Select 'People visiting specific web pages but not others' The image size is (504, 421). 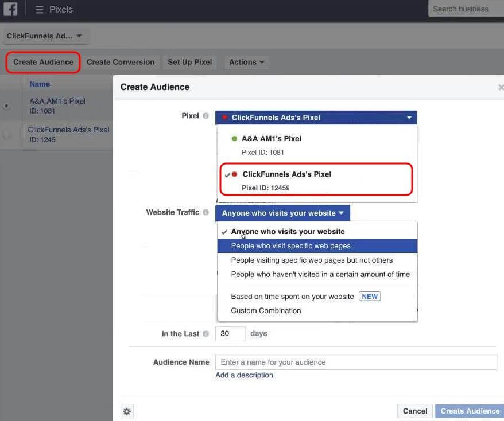(317, 260)
